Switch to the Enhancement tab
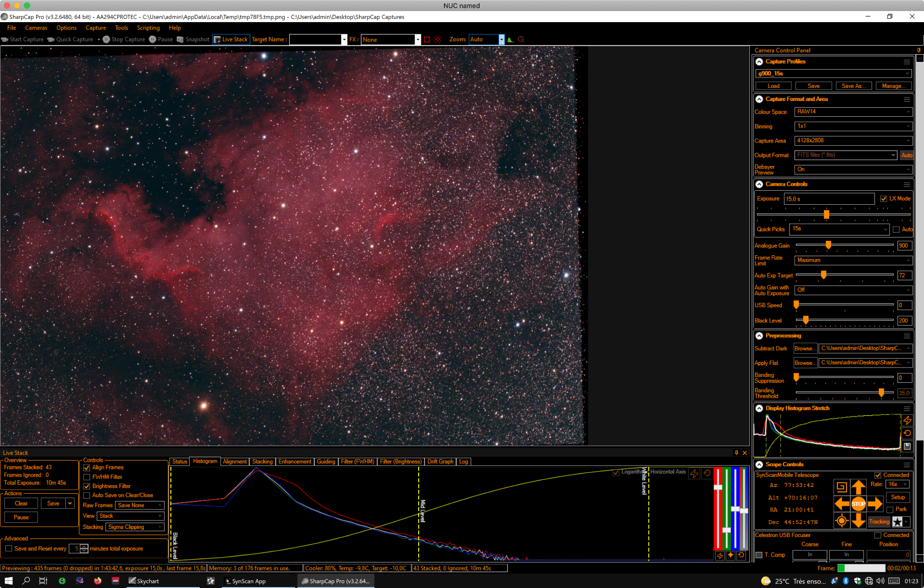Image resolution: width=924 pixels, height=588 pixels. 295,462
